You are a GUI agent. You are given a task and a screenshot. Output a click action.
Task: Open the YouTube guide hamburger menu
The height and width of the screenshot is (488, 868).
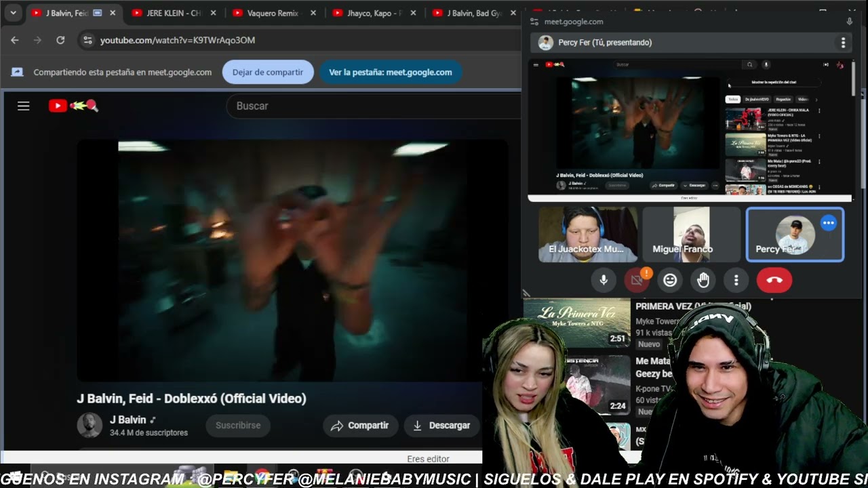tap(24, 106)
